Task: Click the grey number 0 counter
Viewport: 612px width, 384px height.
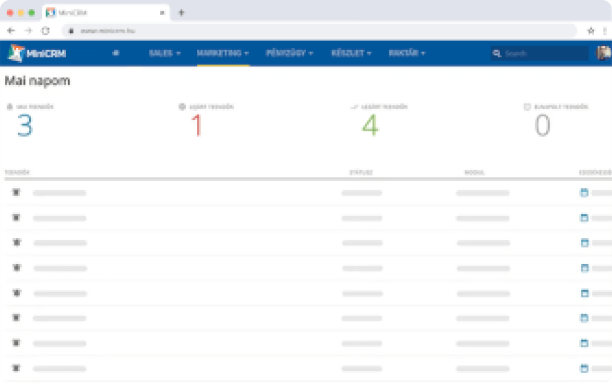Action: pyautogui.click(x=542, y=126)
